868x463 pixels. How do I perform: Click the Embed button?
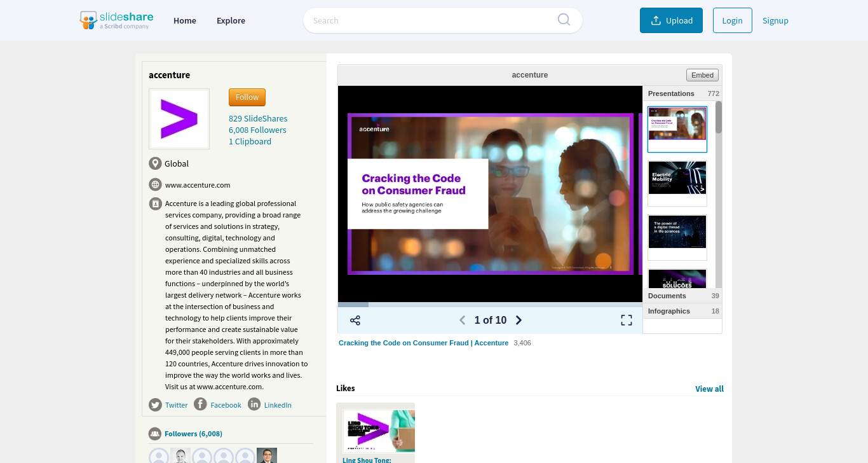(702, 75)
